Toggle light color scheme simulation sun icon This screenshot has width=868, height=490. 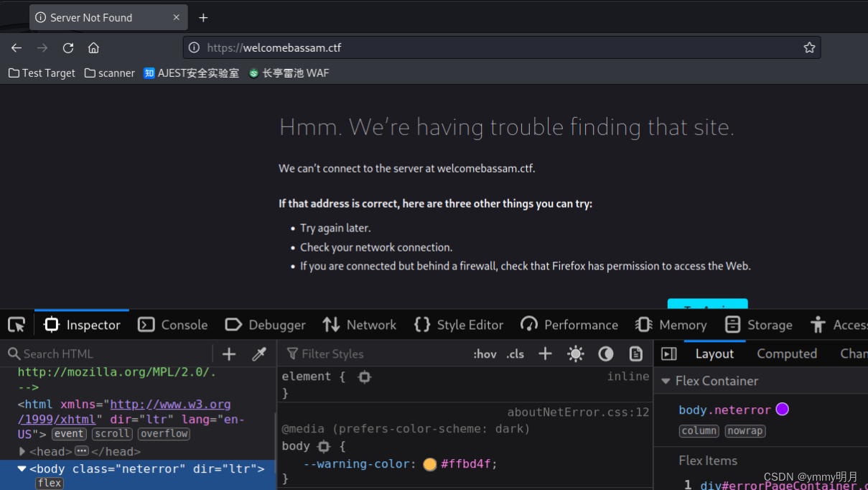coord(575,353)
